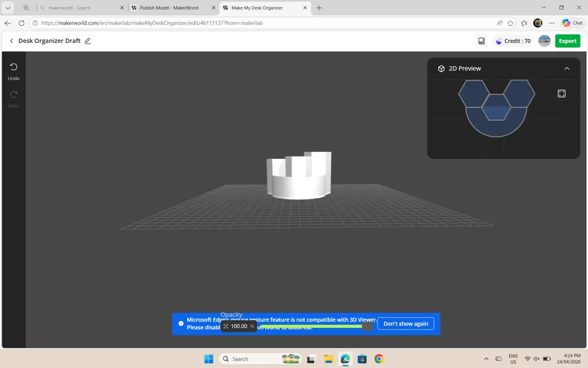Open the Edge profile avatar
This screenshot has height=368, width=588.
(x=538, y=23)
